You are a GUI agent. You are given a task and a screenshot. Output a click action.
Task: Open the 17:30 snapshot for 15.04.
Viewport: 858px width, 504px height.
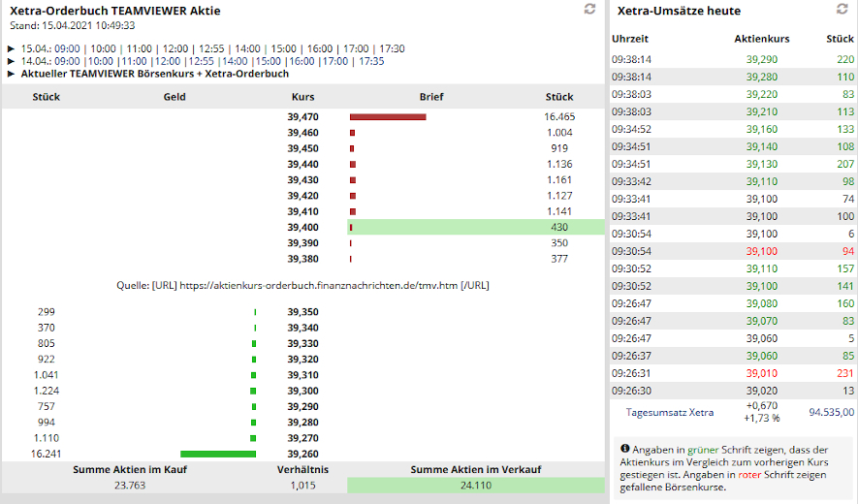pos(390,48)
